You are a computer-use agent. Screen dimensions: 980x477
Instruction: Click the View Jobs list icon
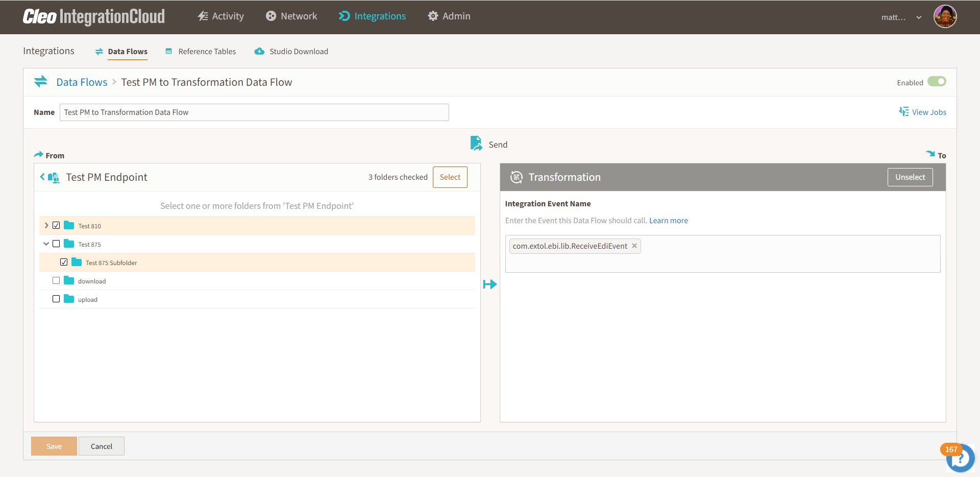(904, 112)
